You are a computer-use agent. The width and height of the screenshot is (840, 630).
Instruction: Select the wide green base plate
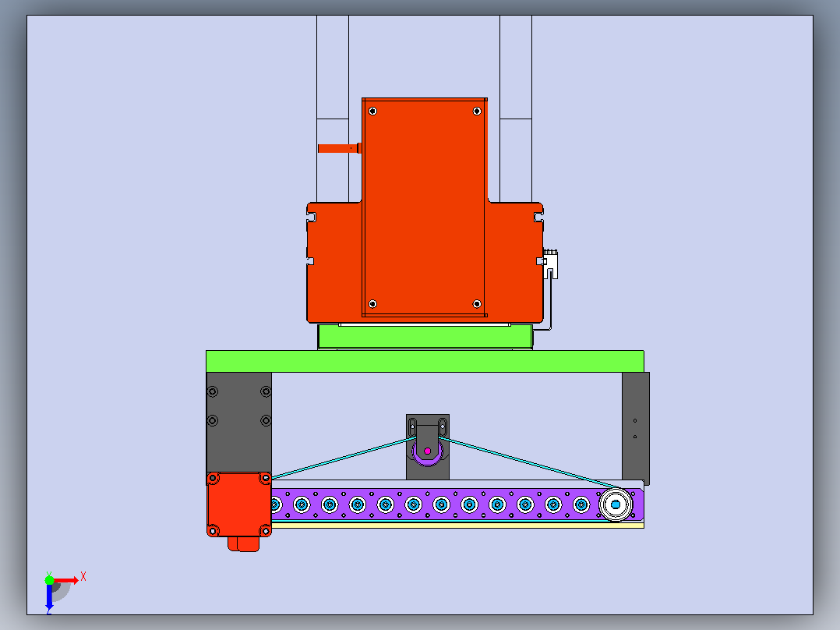[425, 361]
